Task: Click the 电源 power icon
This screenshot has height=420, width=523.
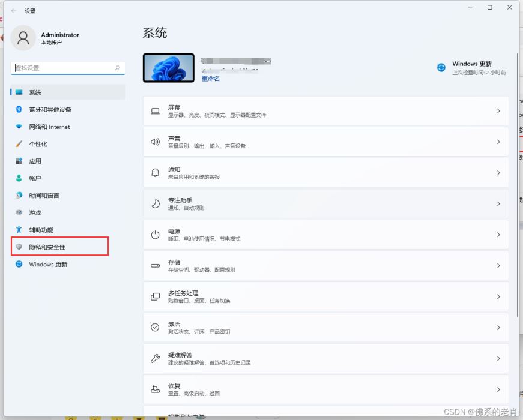Action: (155, 235)
